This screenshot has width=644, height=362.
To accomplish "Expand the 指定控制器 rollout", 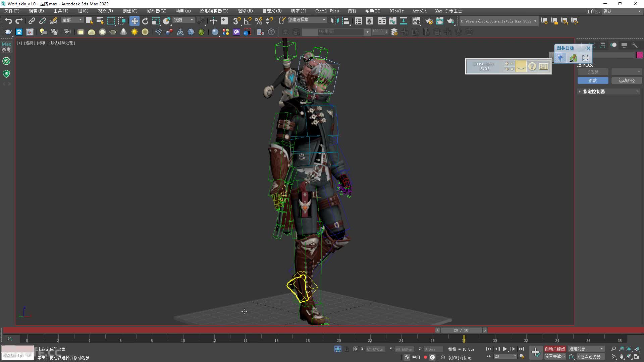I will click(x=609, y=92).
